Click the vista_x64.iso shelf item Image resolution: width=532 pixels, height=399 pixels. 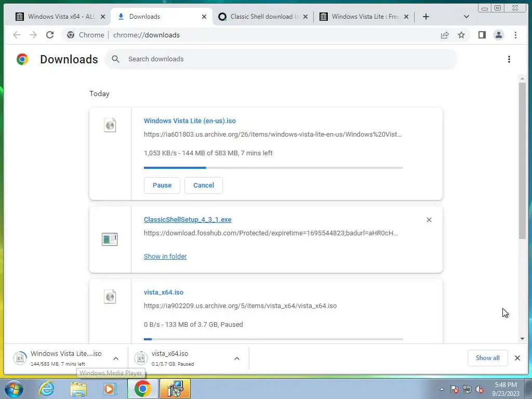(188, 358)
